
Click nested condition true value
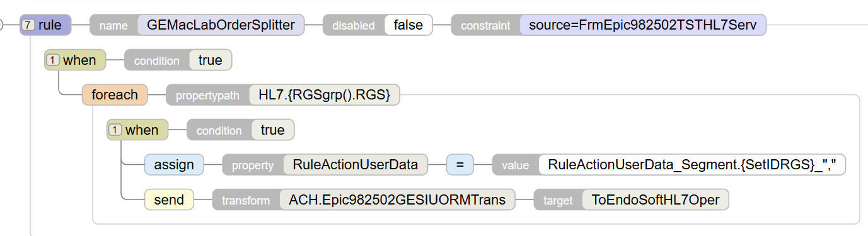coord(273,130)
